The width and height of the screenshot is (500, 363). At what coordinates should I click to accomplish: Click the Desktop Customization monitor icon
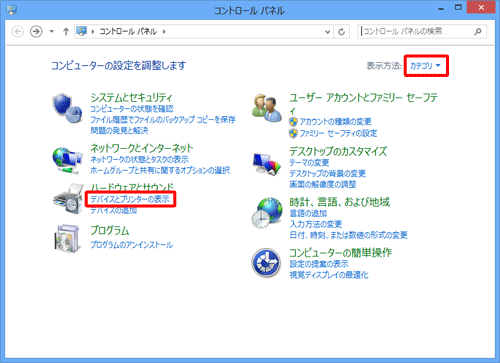[267, 164]
